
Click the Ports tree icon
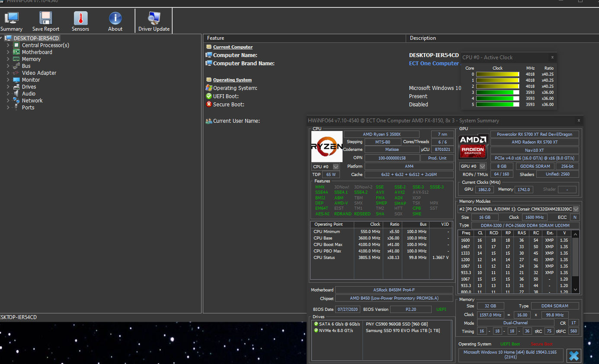16,107
